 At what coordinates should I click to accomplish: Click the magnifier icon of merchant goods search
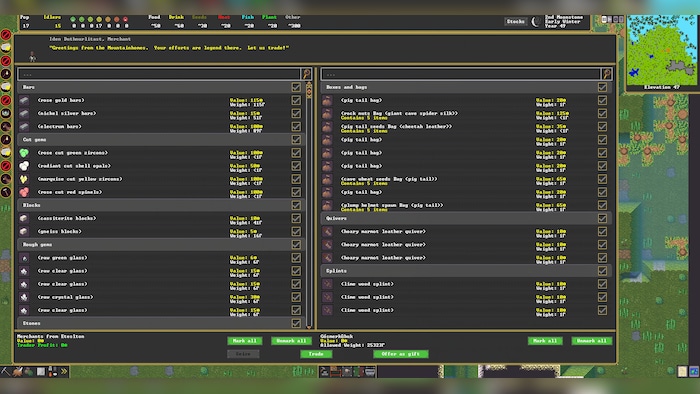(307, 74)
